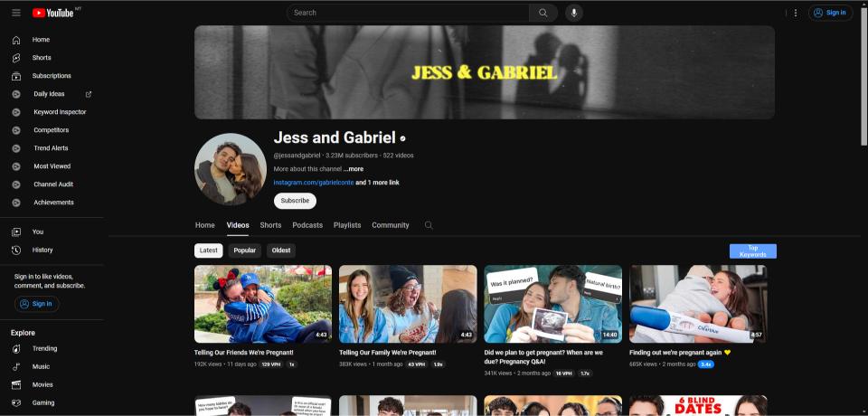Click the channel search magnifier icon
This screenshot has width=868, height=416.
click(x=429, y=225)
